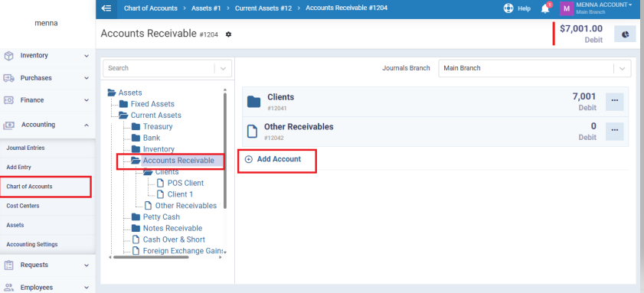Open Add Entry submenu item
Image resolution: width=644 pixels, height=293 pixels.
point(47,168)
